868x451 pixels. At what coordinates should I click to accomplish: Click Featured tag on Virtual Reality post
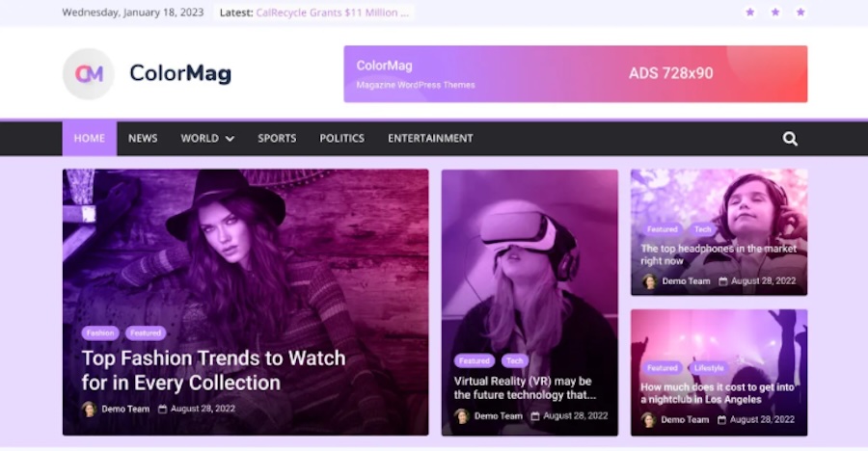pyautogui.click(x=475, y=360)
